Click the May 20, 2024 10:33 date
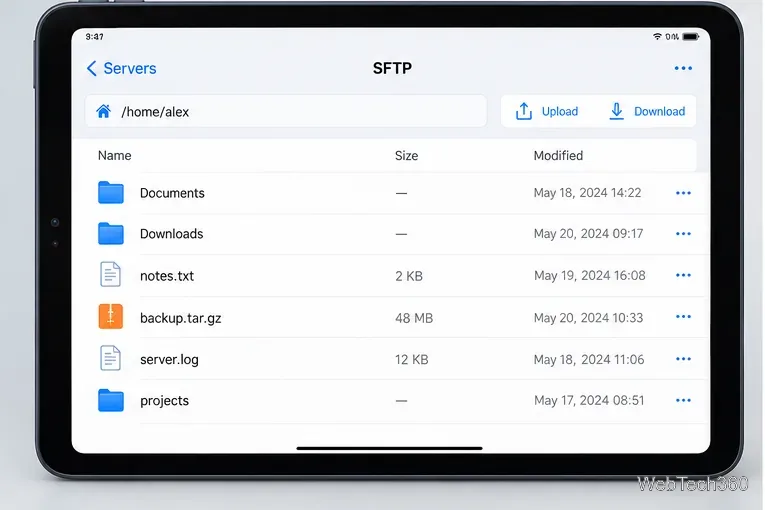The width and height of the screenshot is (765, 510). [x=588, y=318]
